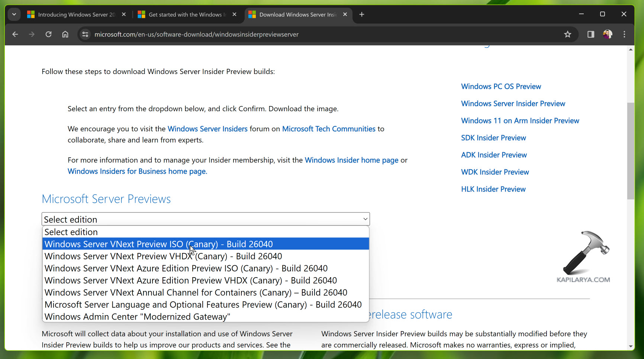Open Chrome's three-dot menu
The width and height of the screenshot is (644, 359).
(624, 34)
